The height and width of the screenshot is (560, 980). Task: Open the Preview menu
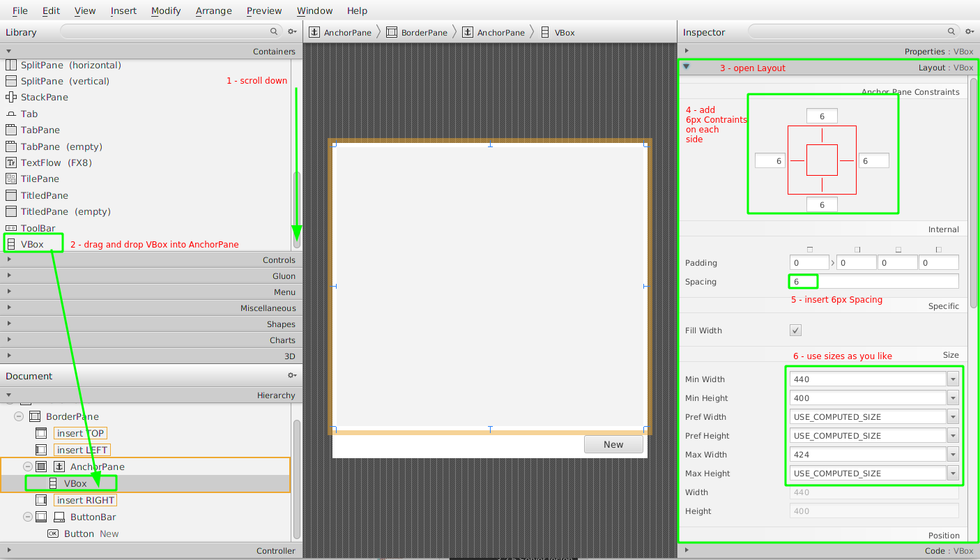264,10
